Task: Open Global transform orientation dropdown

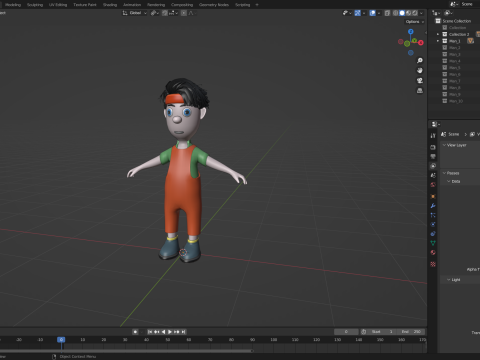Action: tap(135, 13)
